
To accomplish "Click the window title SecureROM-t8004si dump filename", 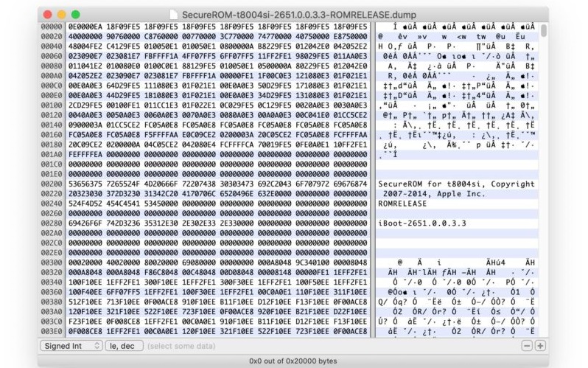I will (299, 15).
